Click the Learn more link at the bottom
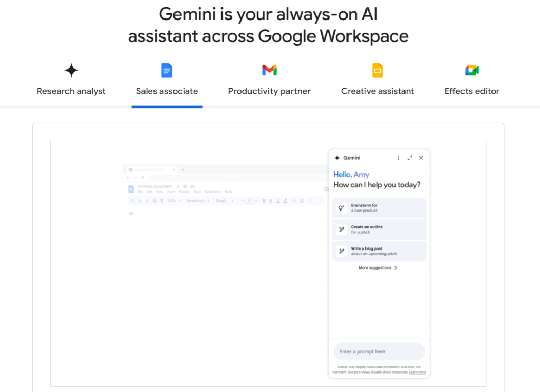The image size is (540, 392). tap(417, 372)
